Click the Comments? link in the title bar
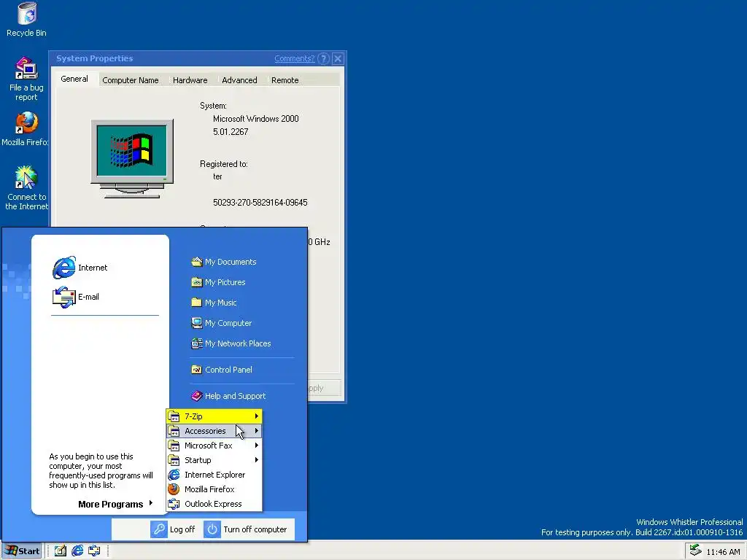The width and height of the screenshot is (747, 560). point(295,58)
